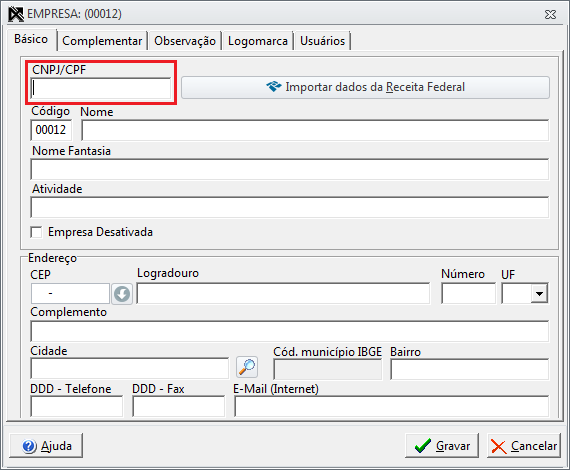Open the Observação tab

tap(185, 41)
